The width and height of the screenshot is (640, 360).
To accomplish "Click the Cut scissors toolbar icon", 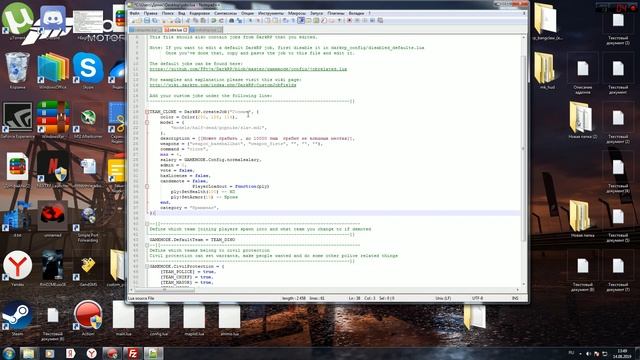I will [x=187, y=20].
